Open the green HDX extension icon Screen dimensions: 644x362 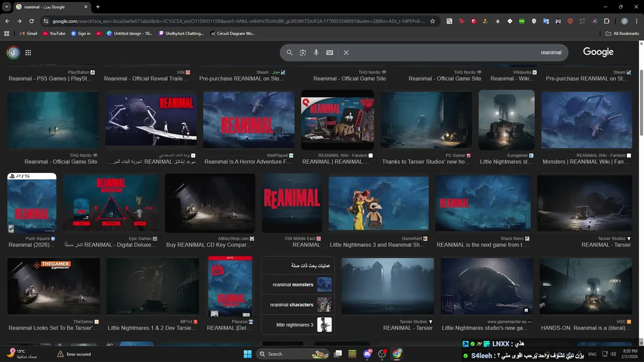(x=522, y=21)
